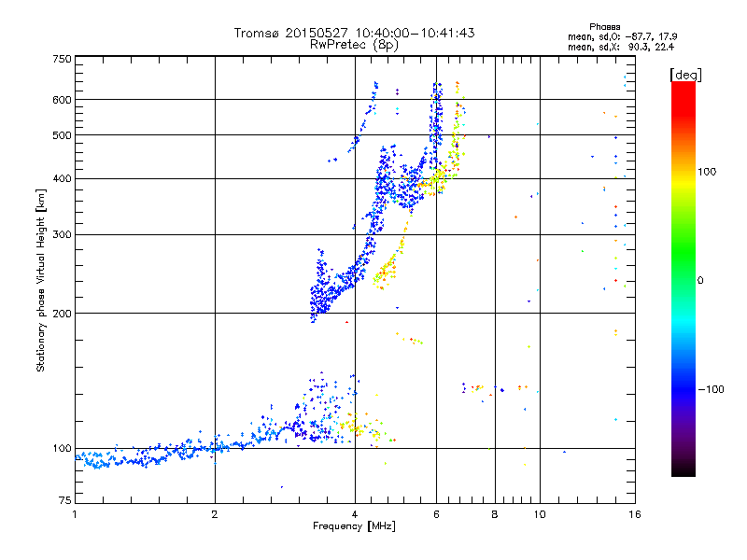Click the x-axis tick label '4'
747x560 pixels.
pyautogui.click(x=355, y=514)
